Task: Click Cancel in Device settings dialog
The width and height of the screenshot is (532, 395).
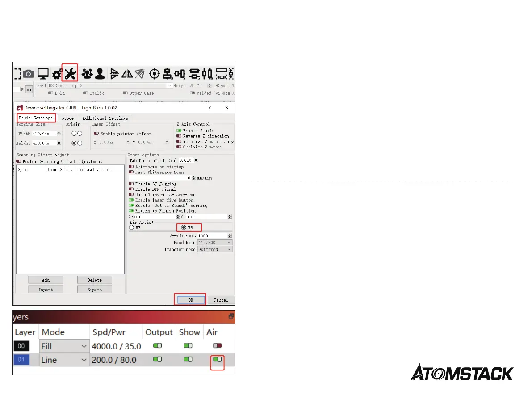Action: (x=221, y=300)
